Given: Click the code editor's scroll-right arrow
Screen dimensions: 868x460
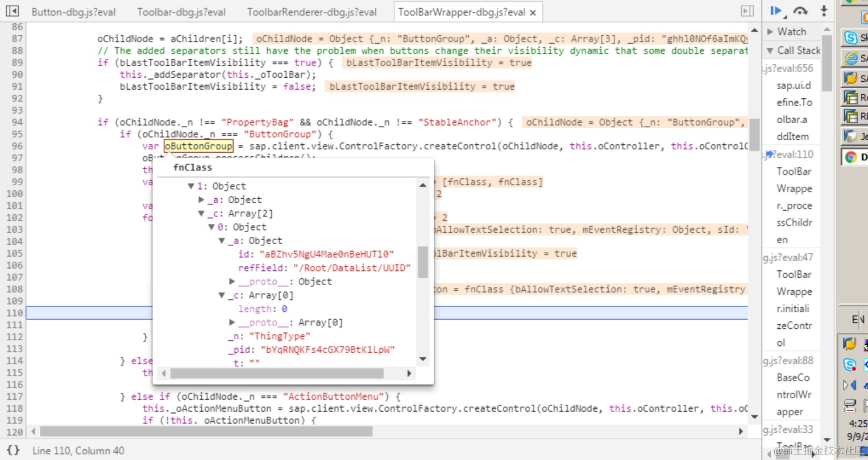Looking at the screenshot, I should (x=741, y=432).
